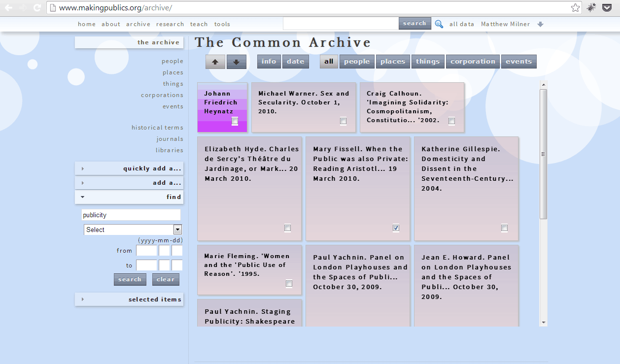
Task: Filter results by the 'things' tab
Action: click(x=428, y=62)
